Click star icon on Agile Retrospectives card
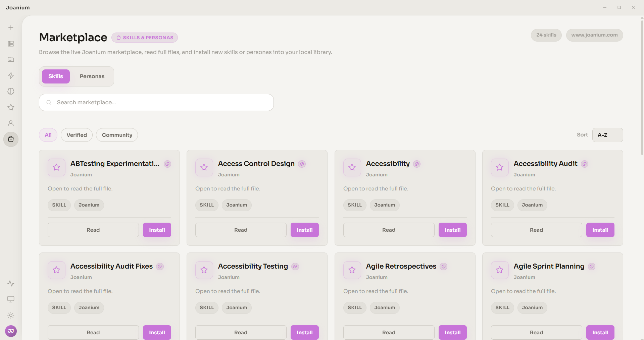Viewport: 644px width, 340px height. pyautogui.click(x=352, y=270)
